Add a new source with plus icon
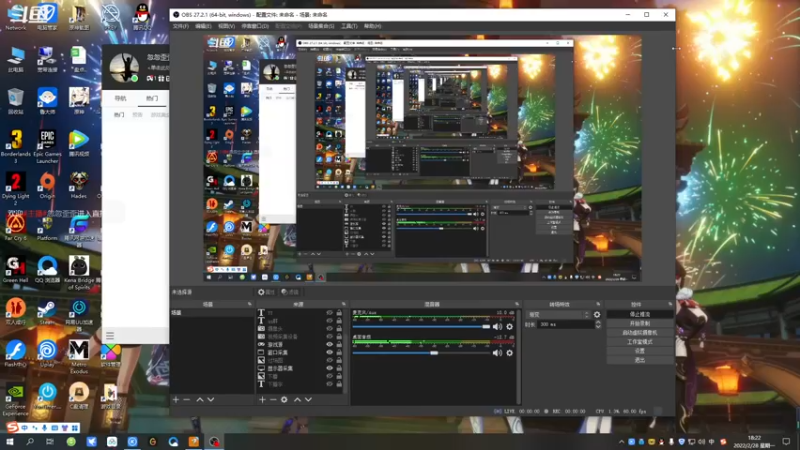Screen dimensions: 800x450 (262, 399)
